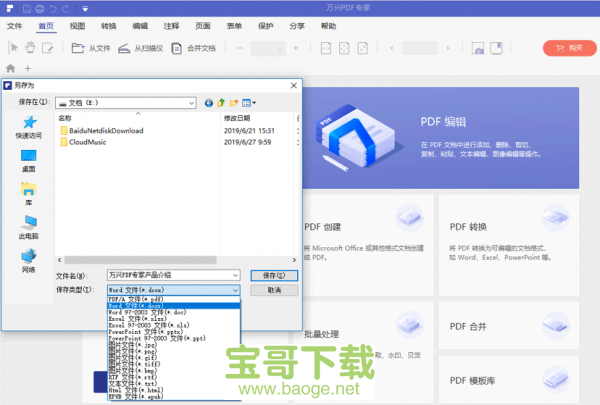
Task: Click the save icon in title bar
Action: click(x=27, y=8)
